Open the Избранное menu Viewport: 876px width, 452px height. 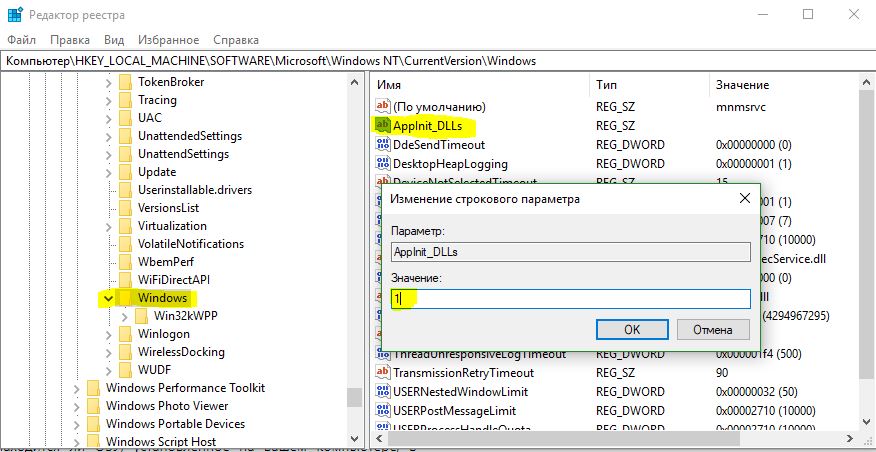(x=169, y=40)
